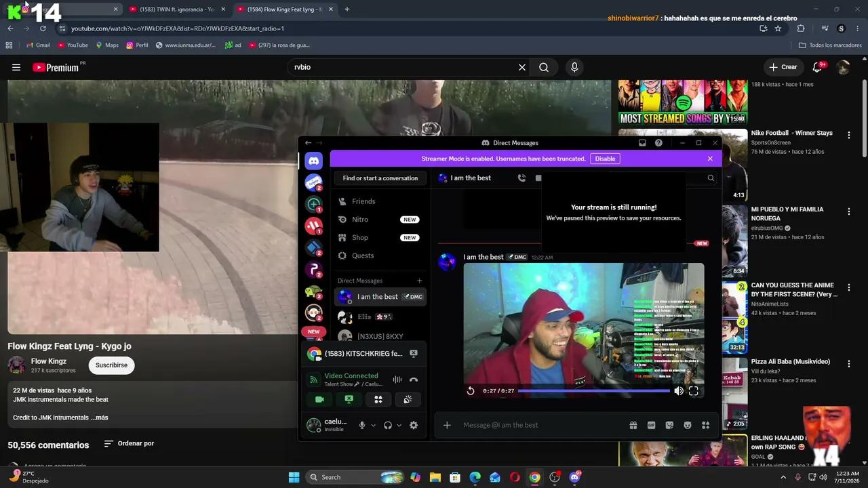The height and width of the screenshot is (488, 868).
Task: Clear the YouTube search box
Action: (522, 67)
